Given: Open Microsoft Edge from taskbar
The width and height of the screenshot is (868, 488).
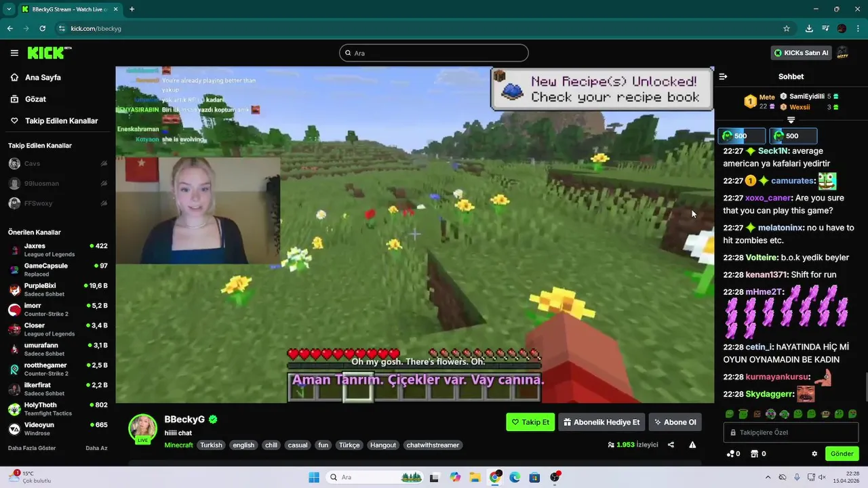Looking at the screenshot, I should 515,477.
